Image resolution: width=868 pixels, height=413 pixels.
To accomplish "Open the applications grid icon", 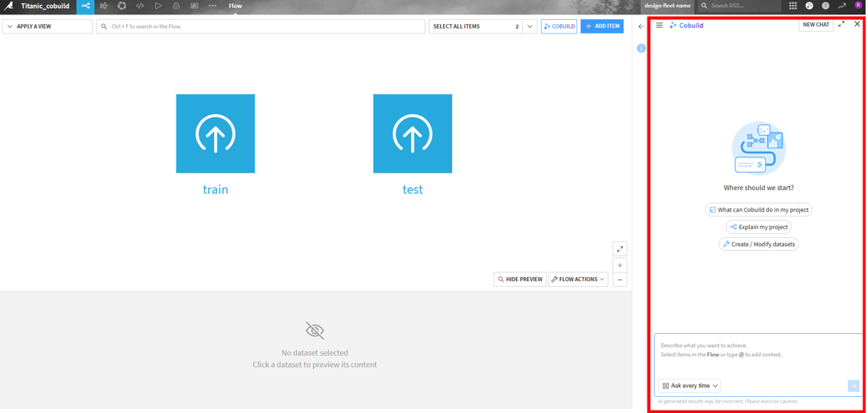I will click(793, 6).
